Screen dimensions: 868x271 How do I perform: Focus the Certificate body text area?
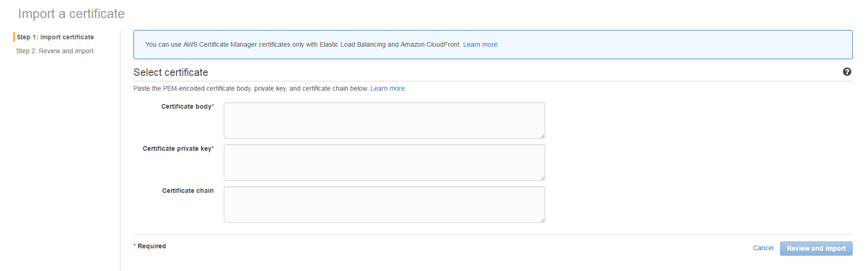pyautogui.click(x=384, y=120)
